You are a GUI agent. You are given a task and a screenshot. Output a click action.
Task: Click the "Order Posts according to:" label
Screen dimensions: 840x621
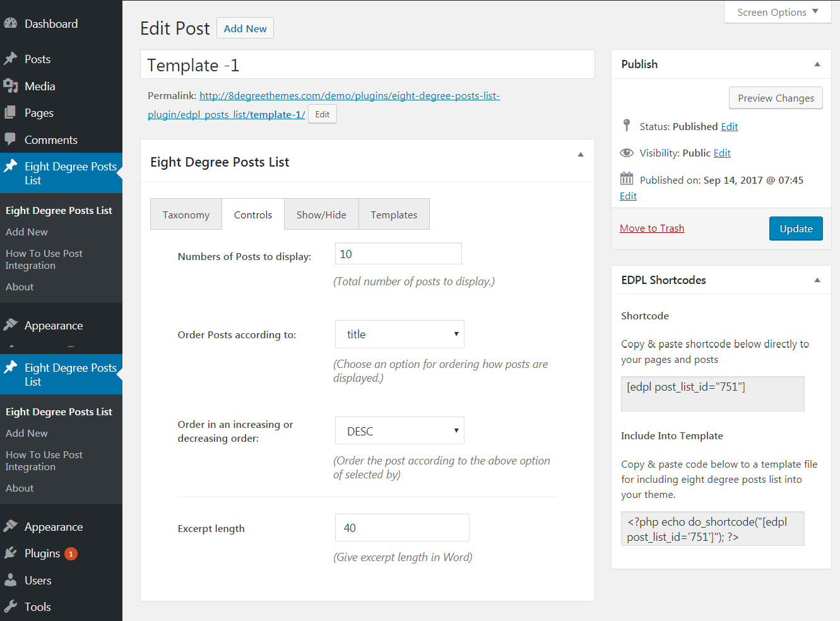(x=237, y=334)
